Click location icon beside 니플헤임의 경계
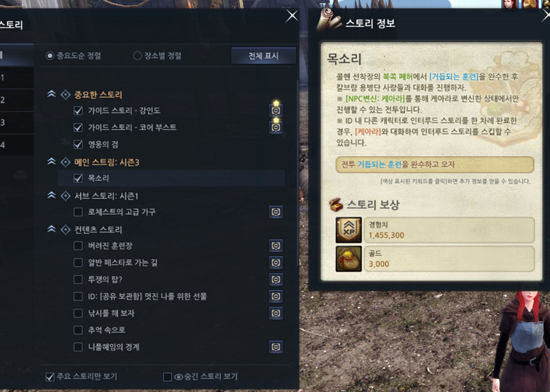 tap(276, 347)
